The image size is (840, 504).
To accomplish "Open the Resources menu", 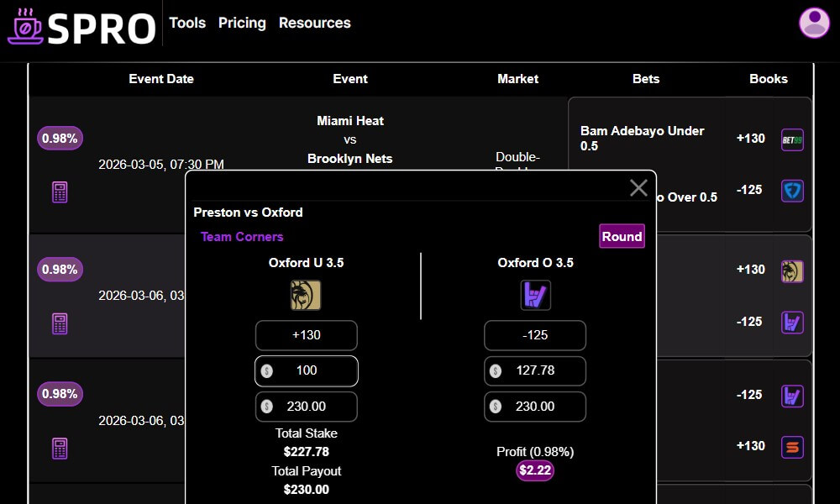I will point(314,23).
